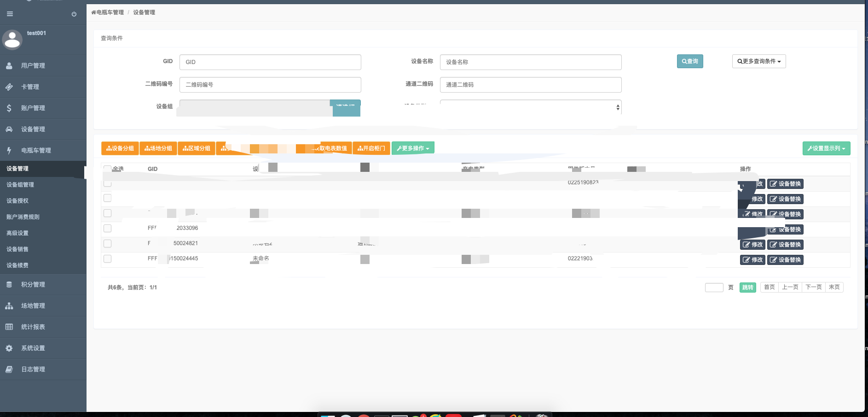Click the lightning bolt icon beside 电瓶车管理
This screenshot has width=868, height=417.
(x=9, y=150)
